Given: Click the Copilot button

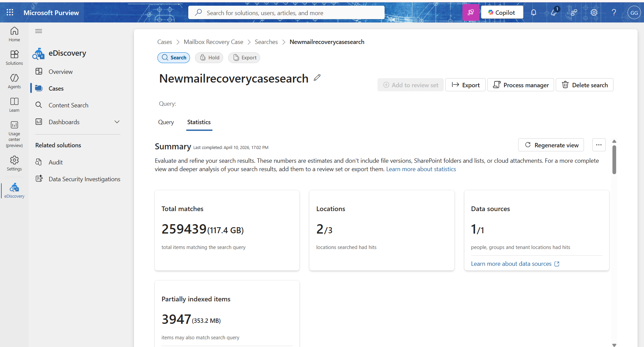Looking at the screenshot, I should click(502, 12).
